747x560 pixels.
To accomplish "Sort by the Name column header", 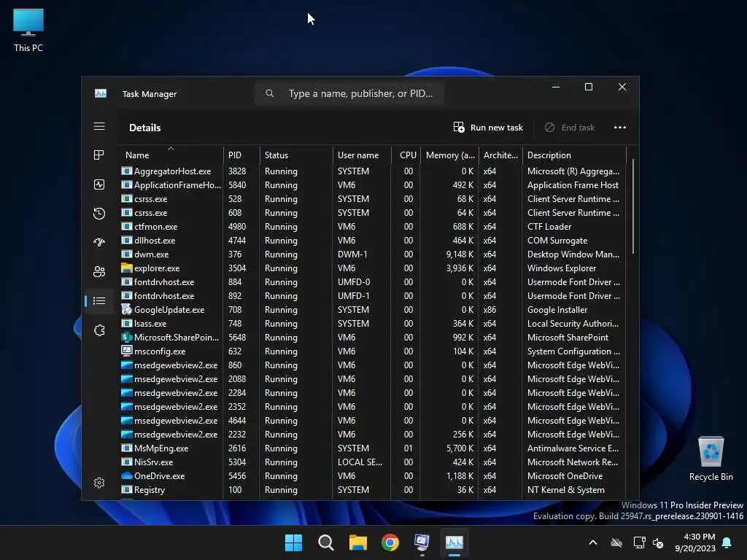I will pos(171,155).
